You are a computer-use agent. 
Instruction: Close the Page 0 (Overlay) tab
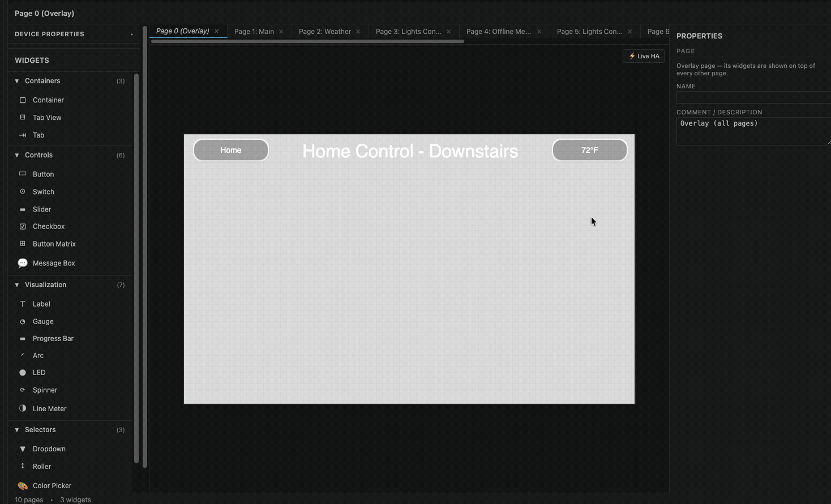click(x=216, y=31)
